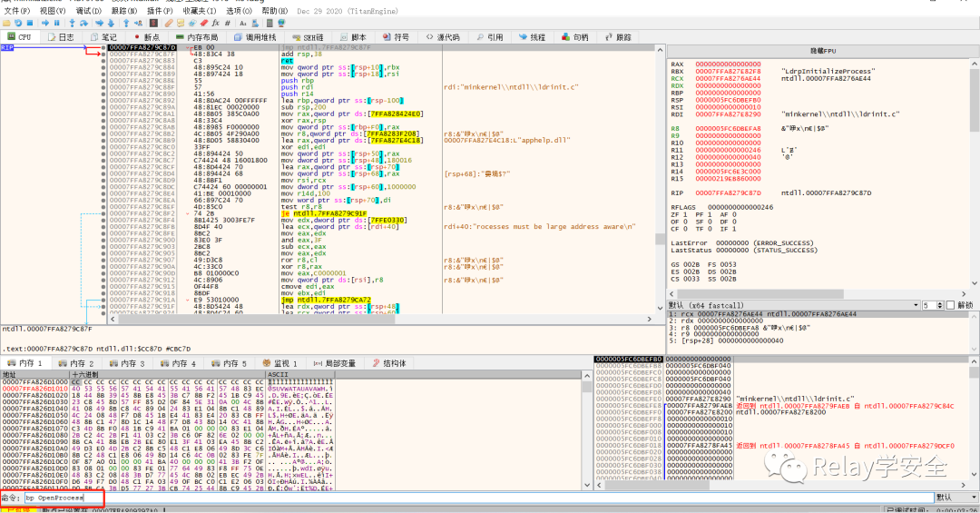
Task: Switch to the 符号 symbols tab
Action: point(397,37)
